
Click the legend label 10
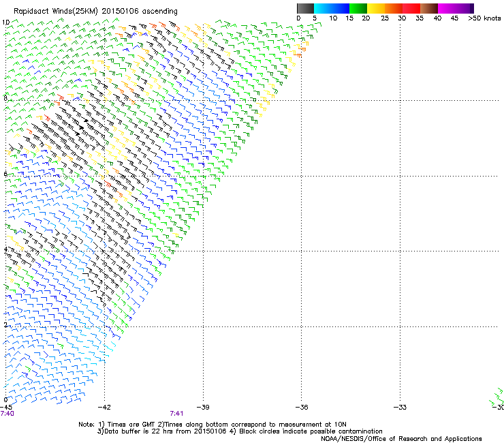click(333, 18)
